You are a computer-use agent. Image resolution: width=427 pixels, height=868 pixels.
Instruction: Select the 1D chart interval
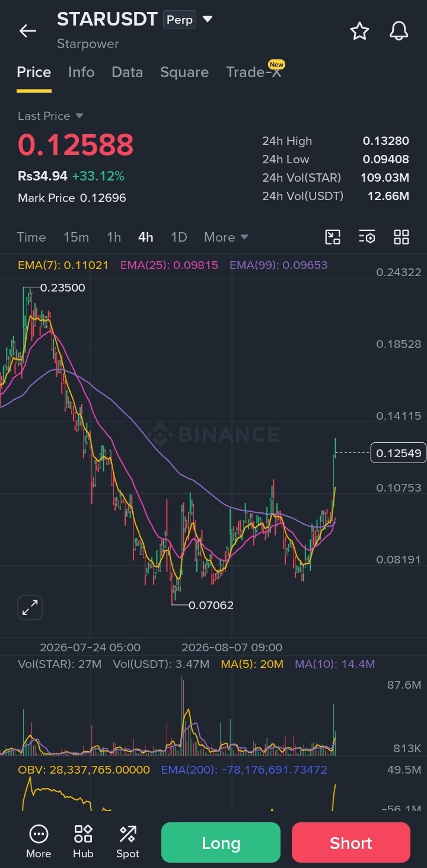point(179,237)
